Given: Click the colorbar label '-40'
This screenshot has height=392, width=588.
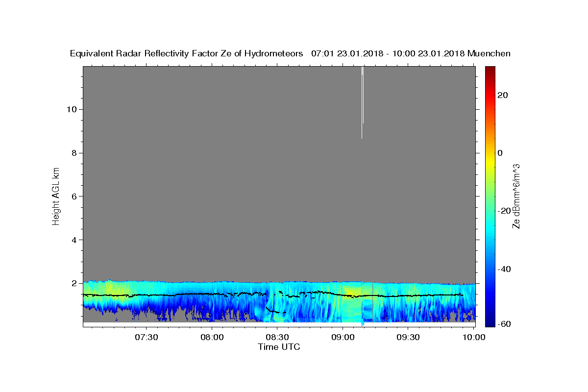Looking at the screenshot, I should pos(504,269).
